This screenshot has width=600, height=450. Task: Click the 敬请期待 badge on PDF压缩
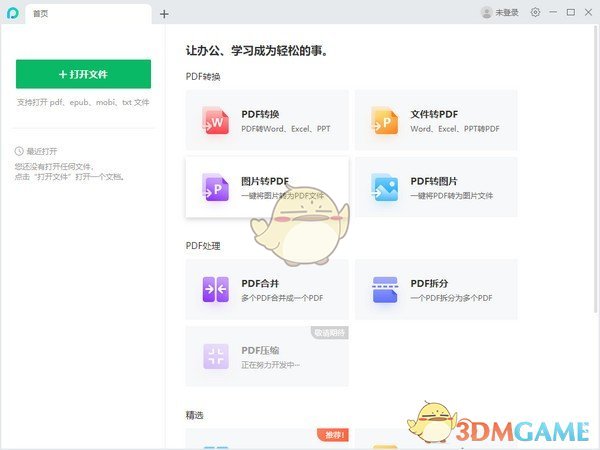pyautogui.click(x=329, y=332)
